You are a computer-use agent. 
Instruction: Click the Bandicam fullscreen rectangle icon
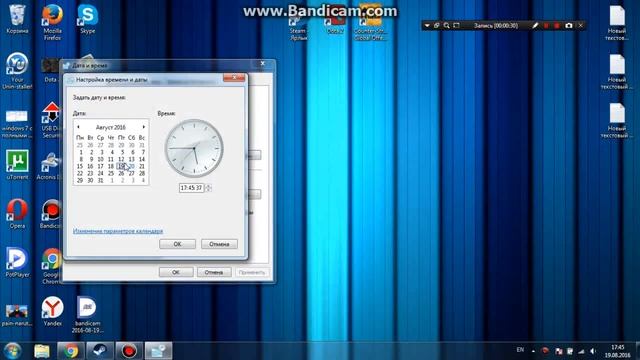click(x=456, y=25)
